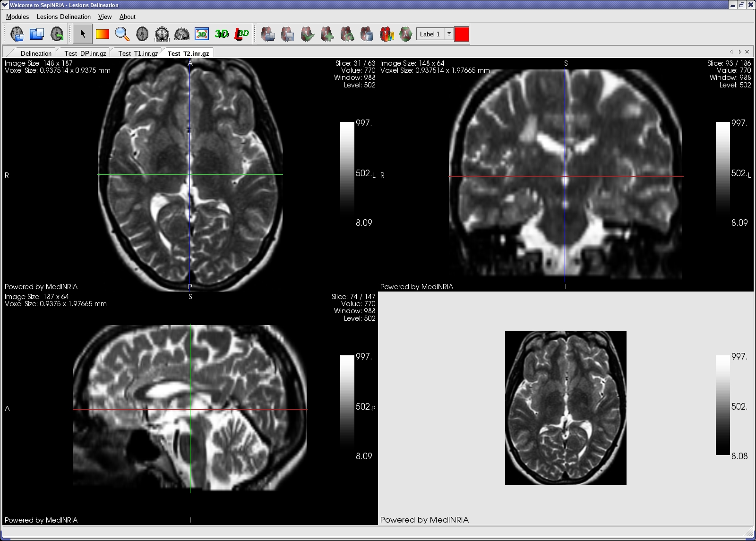Screen dimensions: 756x541
Task: Click the lesion icon with green search mark
Action: 347,34
